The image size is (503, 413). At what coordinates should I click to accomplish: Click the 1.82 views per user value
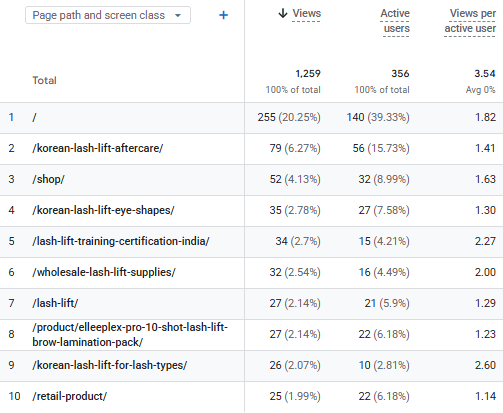pyautogui.click(x=485, y=117)
